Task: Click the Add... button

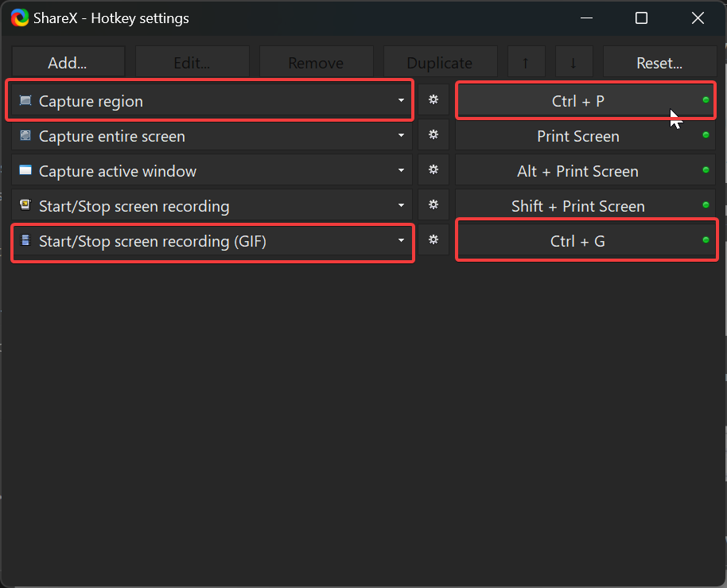Action: (x=68, y=62)
